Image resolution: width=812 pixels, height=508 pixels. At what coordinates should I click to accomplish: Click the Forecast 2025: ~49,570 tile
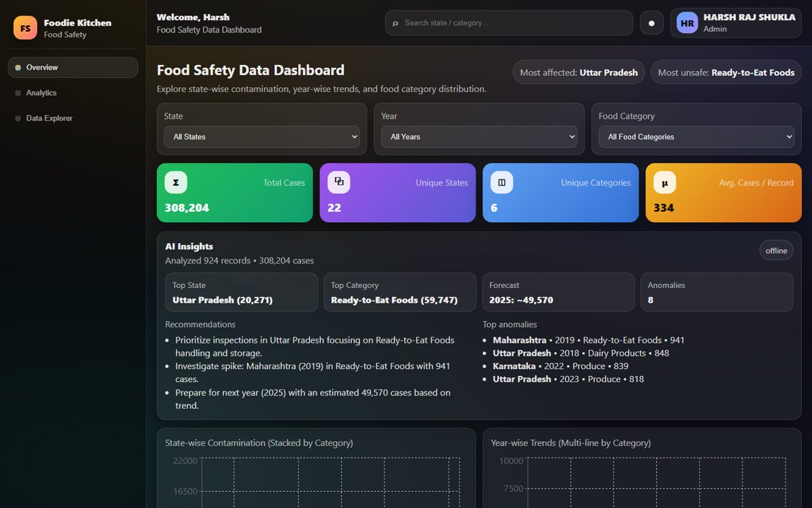click(x=558, y=293)
